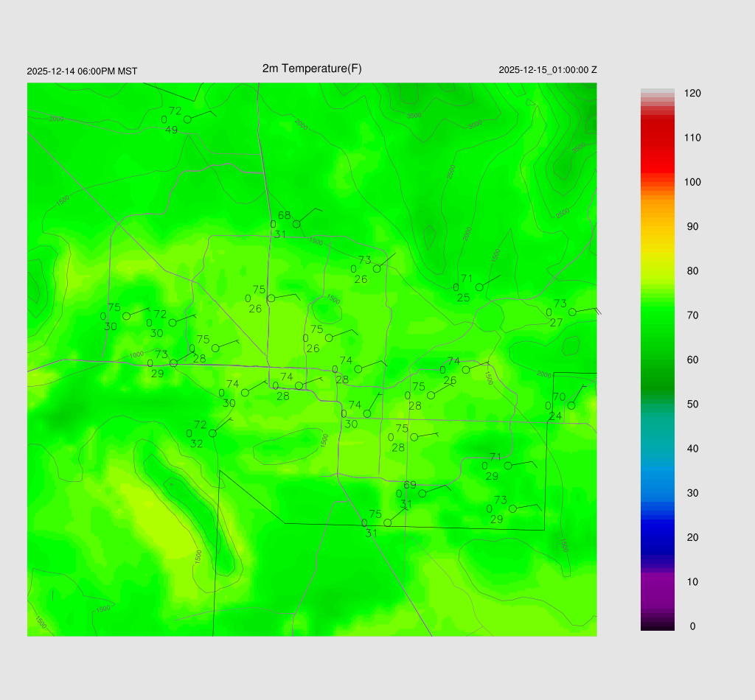Click the yellow band of the color scale
The height and width of the screenshot is (700, 755).
tap(658, 236)
